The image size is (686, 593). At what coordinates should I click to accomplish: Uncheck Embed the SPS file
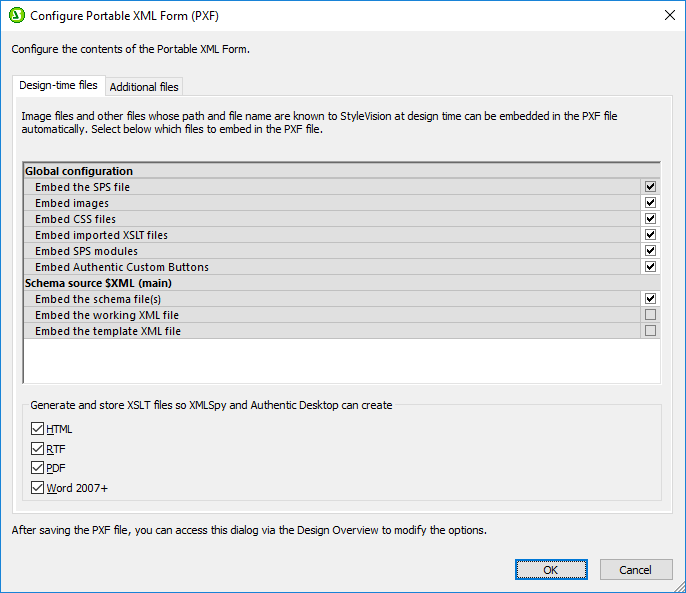point(650,187)
